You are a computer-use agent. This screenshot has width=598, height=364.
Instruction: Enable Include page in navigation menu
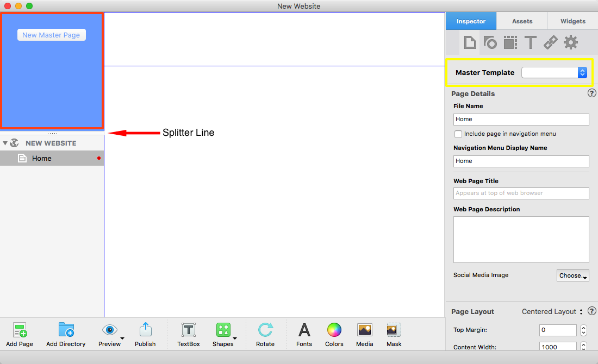click(458, 134)
